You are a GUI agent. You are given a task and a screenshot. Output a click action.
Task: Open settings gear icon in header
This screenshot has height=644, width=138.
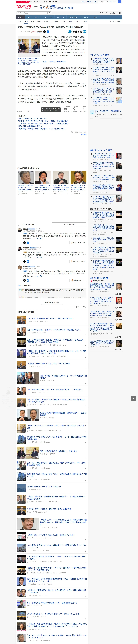[120, 13]
